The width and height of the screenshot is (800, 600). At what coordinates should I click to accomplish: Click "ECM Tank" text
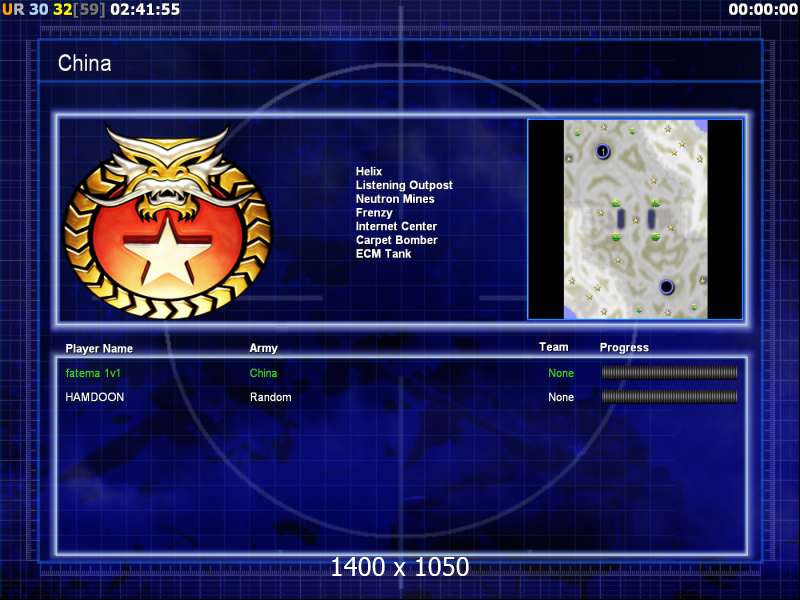point(383,254)
